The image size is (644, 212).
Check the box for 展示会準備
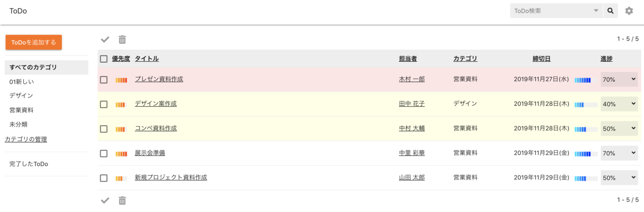104,153
